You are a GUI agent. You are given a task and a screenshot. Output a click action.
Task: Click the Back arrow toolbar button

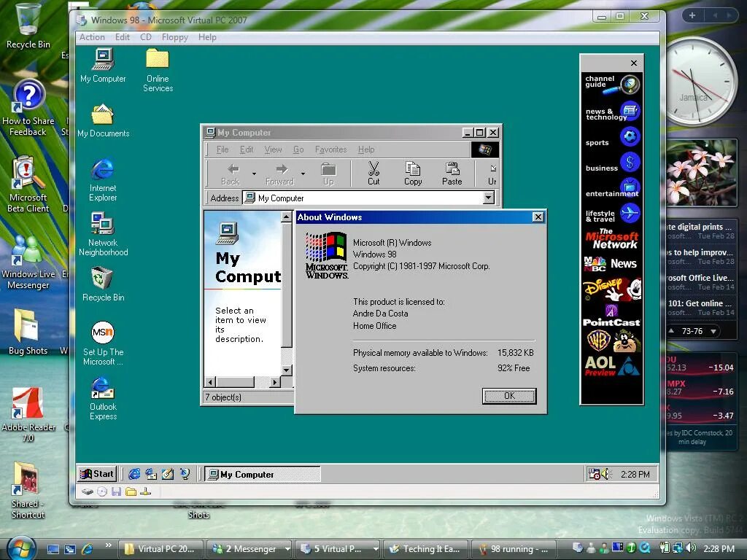(x=231, y=174)
